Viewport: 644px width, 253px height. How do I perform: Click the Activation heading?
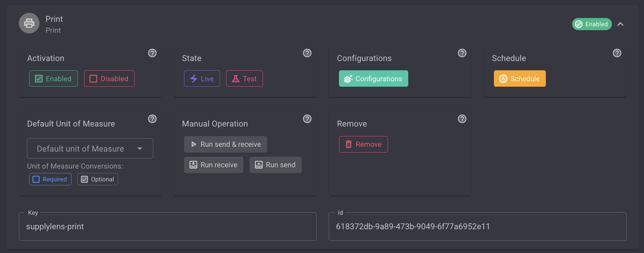pyautogui.click(x=46, y=58)
